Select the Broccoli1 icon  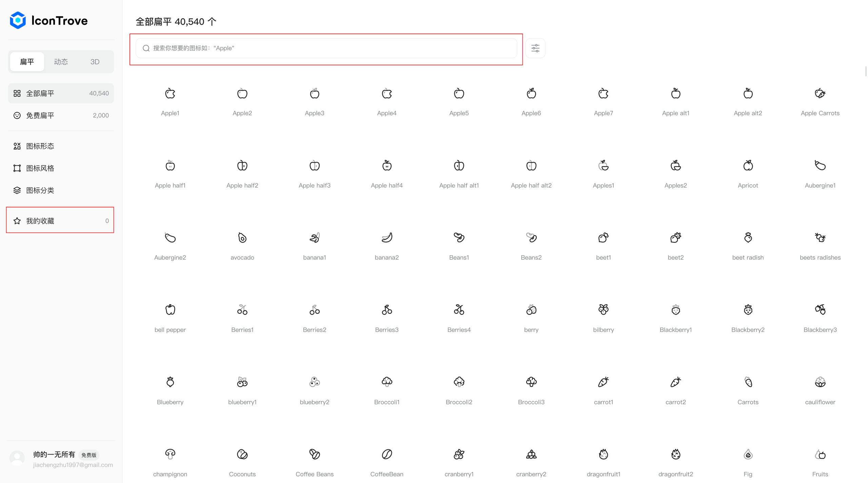[x=387, y=382]
